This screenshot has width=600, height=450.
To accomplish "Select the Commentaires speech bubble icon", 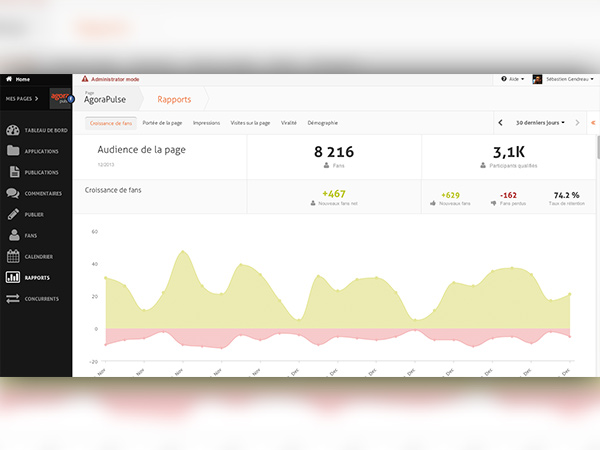I will click(x=13, y=193).
